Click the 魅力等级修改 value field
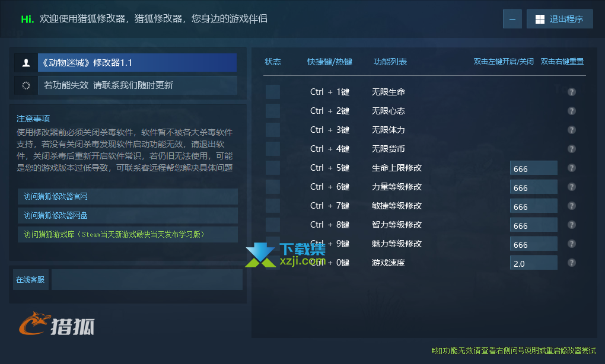Viewport: 605px width, 364px height. pos(534,244)
